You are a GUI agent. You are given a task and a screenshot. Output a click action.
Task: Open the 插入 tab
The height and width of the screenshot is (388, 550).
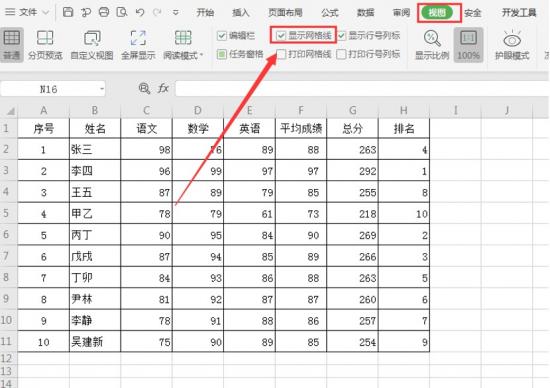[241, 13]
